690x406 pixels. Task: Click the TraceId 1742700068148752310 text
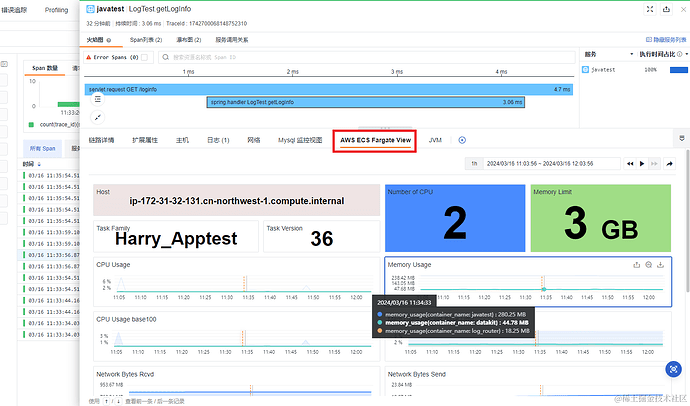206,23
